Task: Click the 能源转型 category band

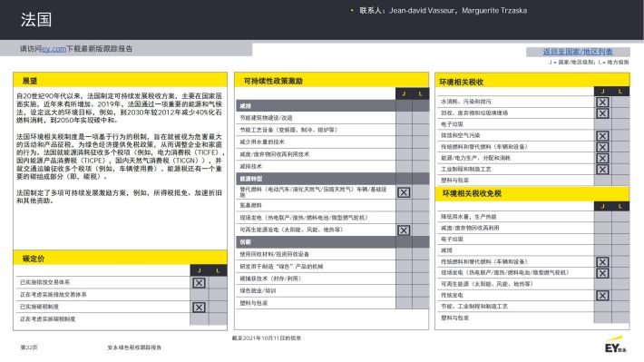Action: (333, 179)
